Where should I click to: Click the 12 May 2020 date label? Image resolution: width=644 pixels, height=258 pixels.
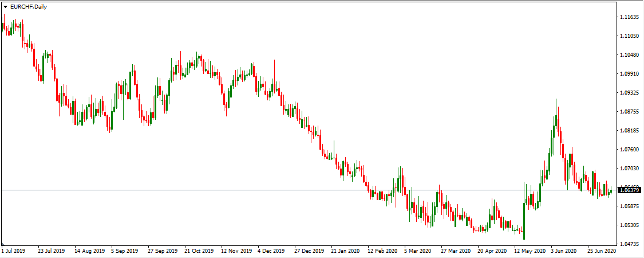529,251
